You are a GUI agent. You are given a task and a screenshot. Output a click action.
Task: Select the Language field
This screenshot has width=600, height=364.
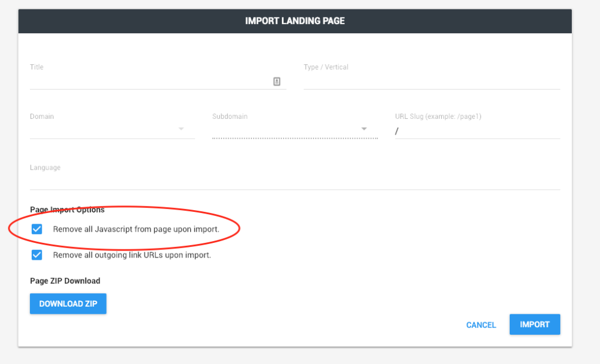coord(295,181)
